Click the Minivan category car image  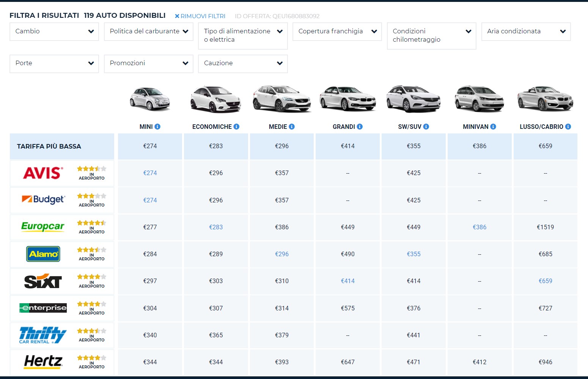480,99
